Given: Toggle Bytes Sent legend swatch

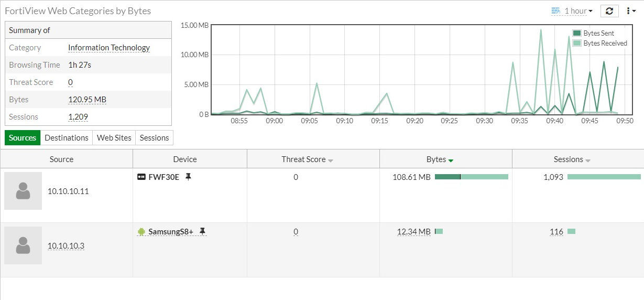Looking at the screenshot, I should 577,33.
